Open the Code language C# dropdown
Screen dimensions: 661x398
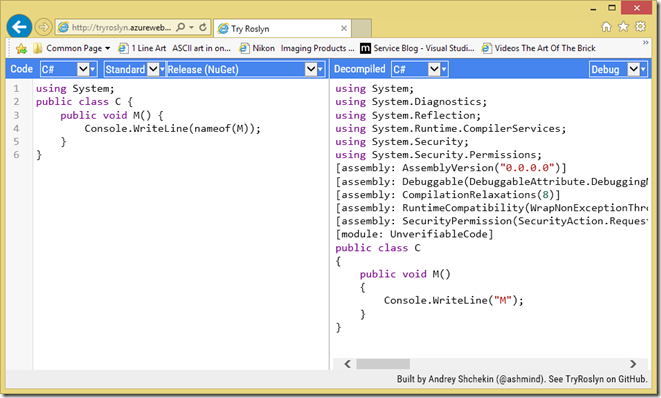(x=69, y=69)
